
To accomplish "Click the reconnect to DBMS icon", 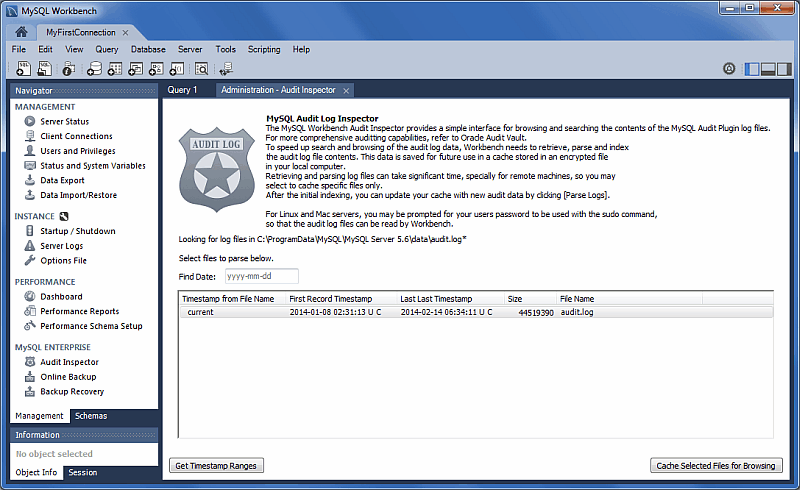I will [x=226, y=68].
